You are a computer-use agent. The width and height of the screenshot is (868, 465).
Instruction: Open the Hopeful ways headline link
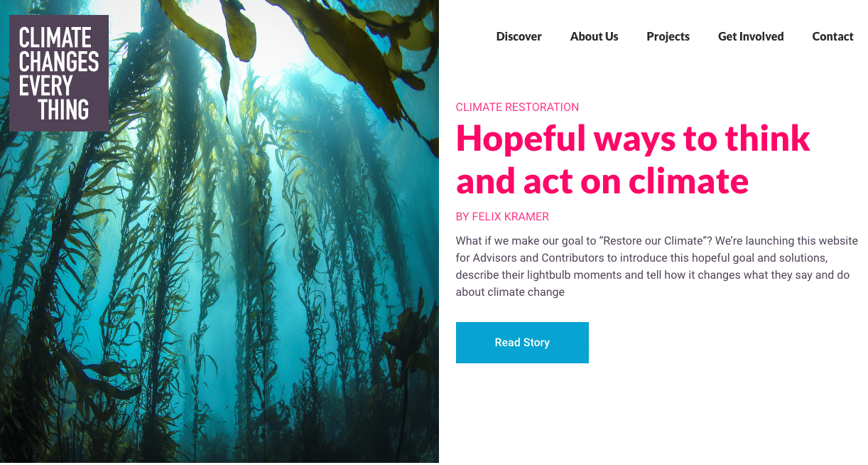pos(632,159)
